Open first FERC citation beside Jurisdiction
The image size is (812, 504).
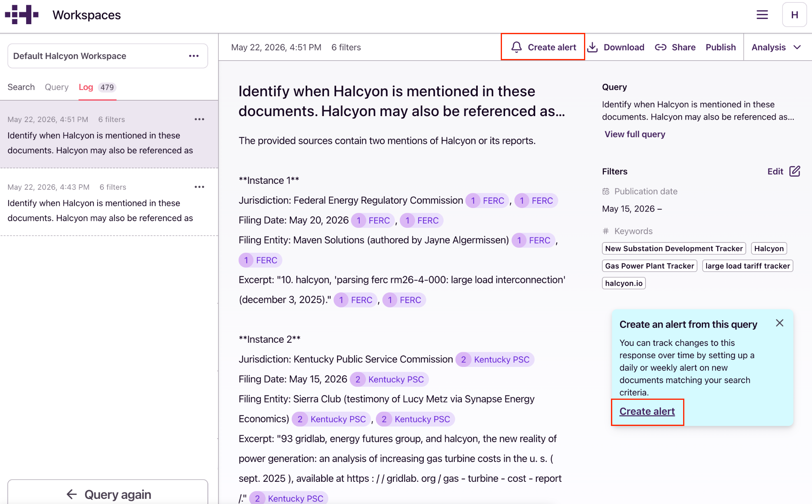tap(487, 200)
